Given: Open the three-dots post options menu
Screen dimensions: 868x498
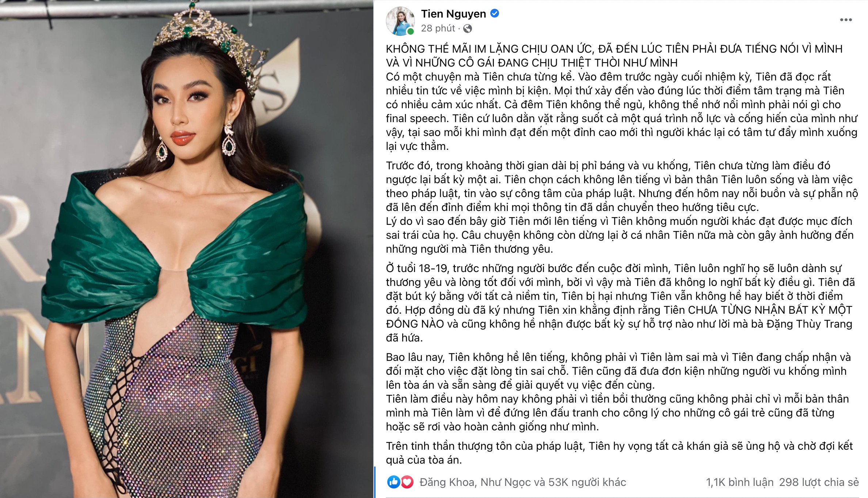Looking at the screenshot, I should (x=846, y=20).
